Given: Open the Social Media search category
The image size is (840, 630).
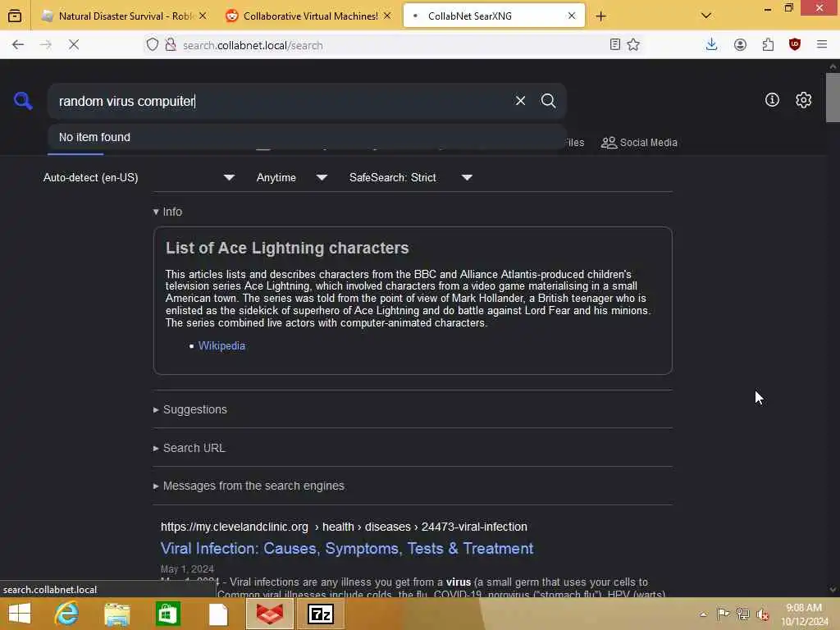Looking at the screenshot, I should tap(639, 143).
